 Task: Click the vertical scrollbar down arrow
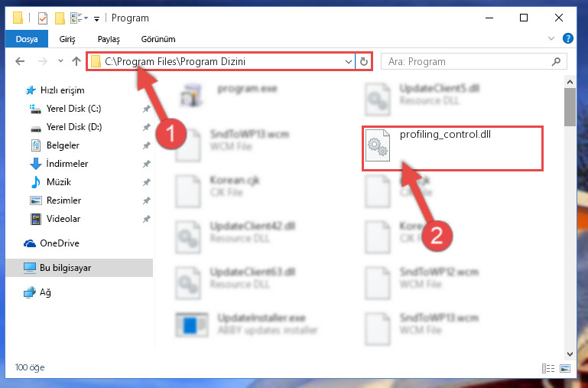pos(570,354)
